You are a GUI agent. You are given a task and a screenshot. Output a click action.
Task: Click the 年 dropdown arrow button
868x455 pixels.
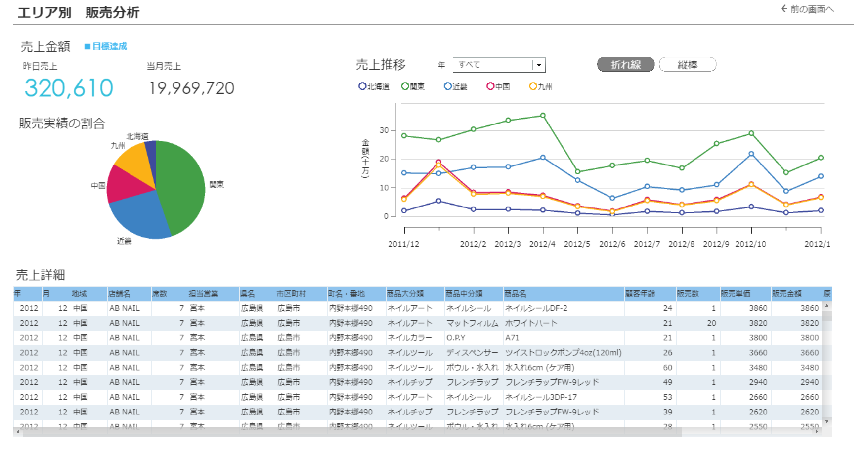539,65
